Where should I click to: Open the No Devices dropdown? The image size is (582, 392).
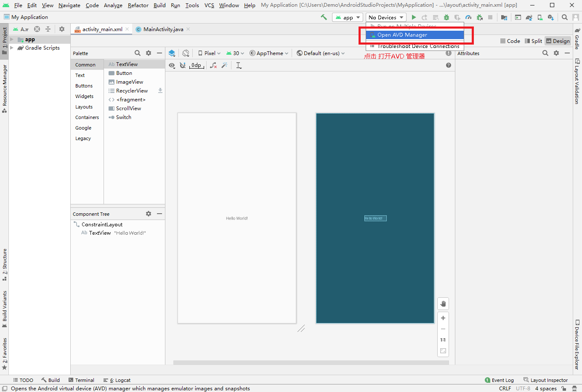pos(386,17)
